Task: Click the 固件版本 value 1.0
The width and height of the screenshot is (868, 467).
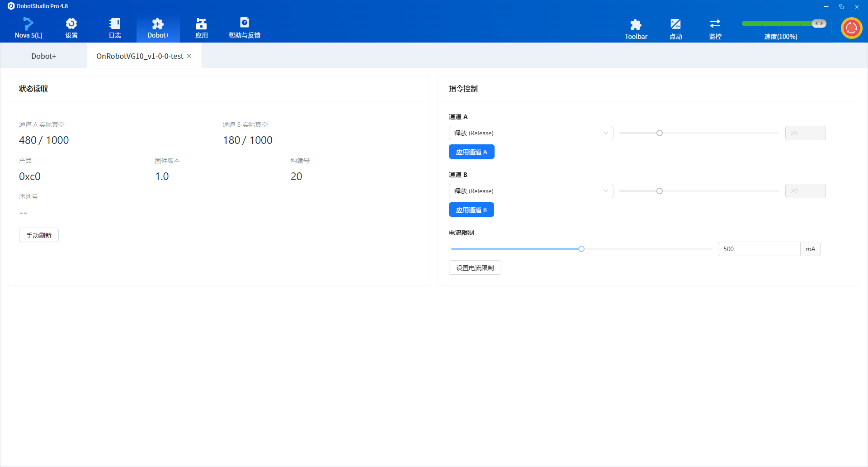Action: [x=162, y=176]
